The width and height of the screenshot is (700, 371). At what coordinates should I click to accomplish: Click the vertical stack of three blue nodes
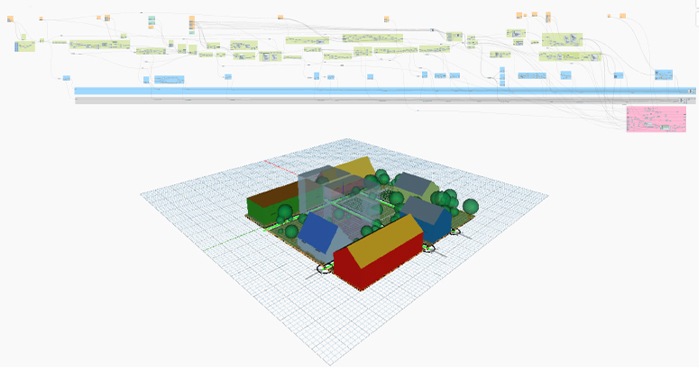point(502,76)
